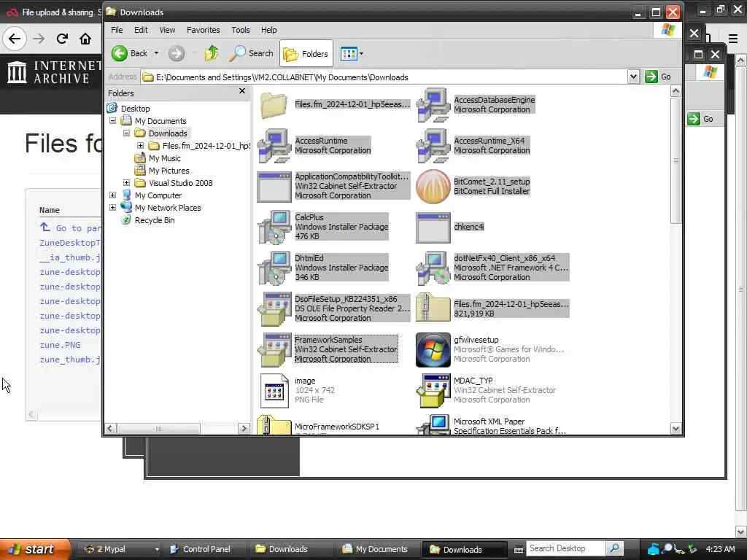Select the dotNetFx40_Client_x86_x64 icon

[433, 268]
